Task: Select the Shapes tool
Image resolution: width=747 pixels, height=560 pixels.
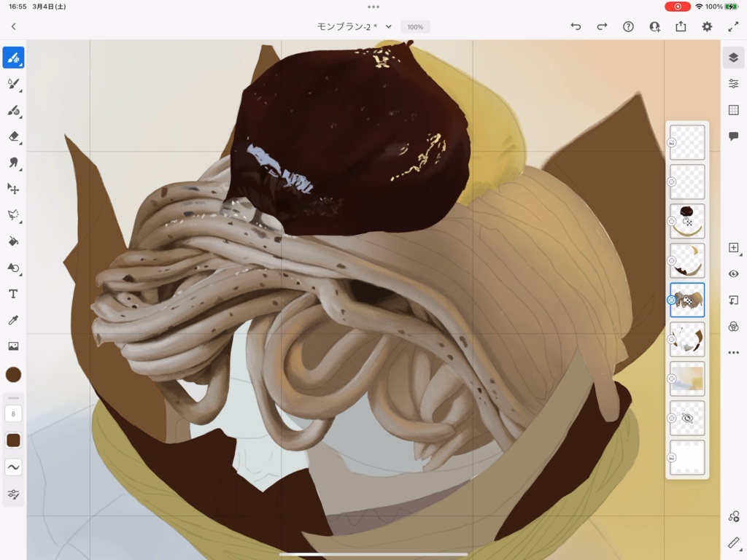Action: 13,268
